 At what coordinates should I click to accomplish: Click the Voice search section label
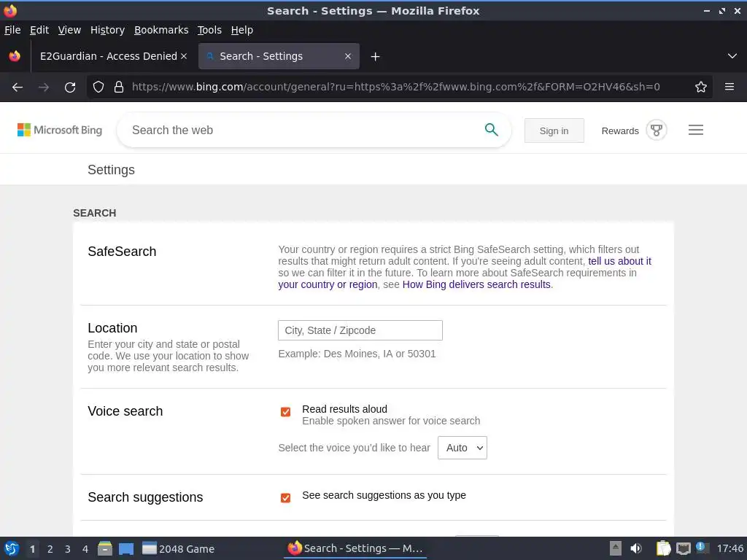point(125,411)
